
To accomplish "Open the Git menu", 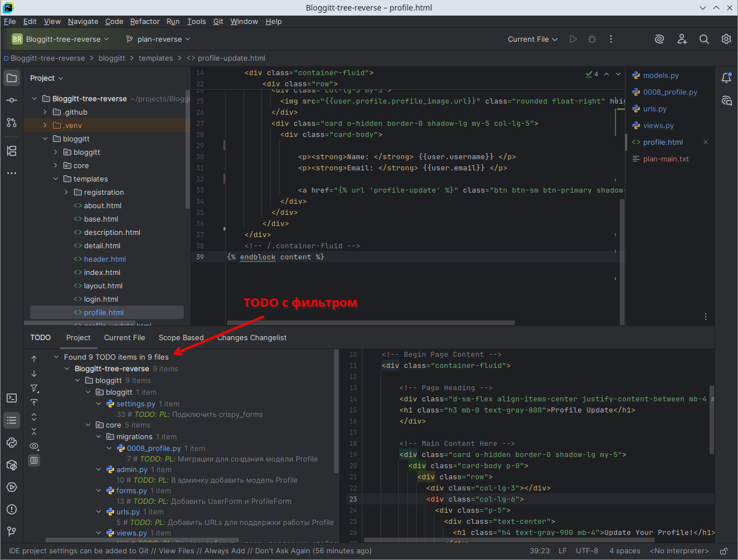I will click(218, 21).
